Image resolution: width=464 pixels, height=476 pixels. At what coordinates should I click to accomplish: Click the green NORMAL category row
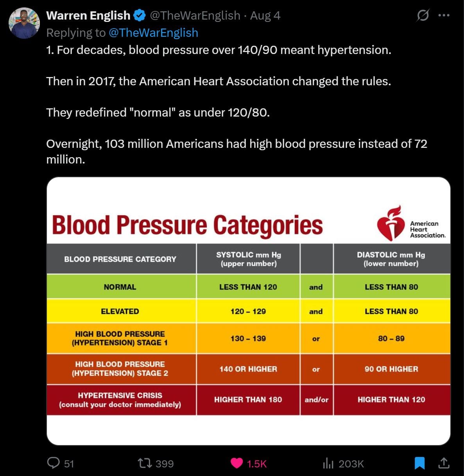(x=120, y=287)
